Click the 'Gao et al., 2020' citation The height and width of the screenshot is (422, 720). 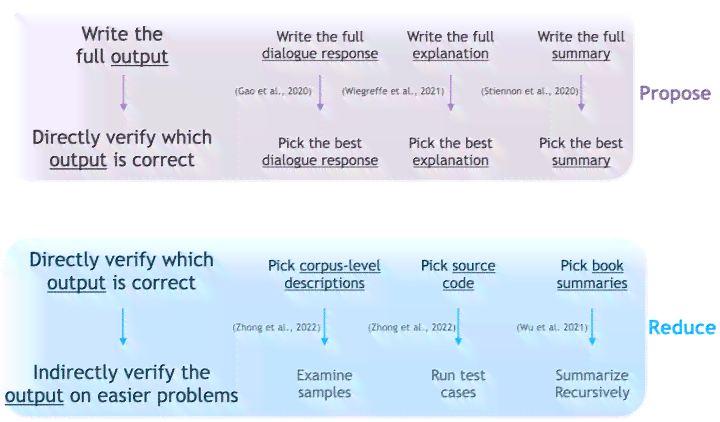(x=273, y=91)
